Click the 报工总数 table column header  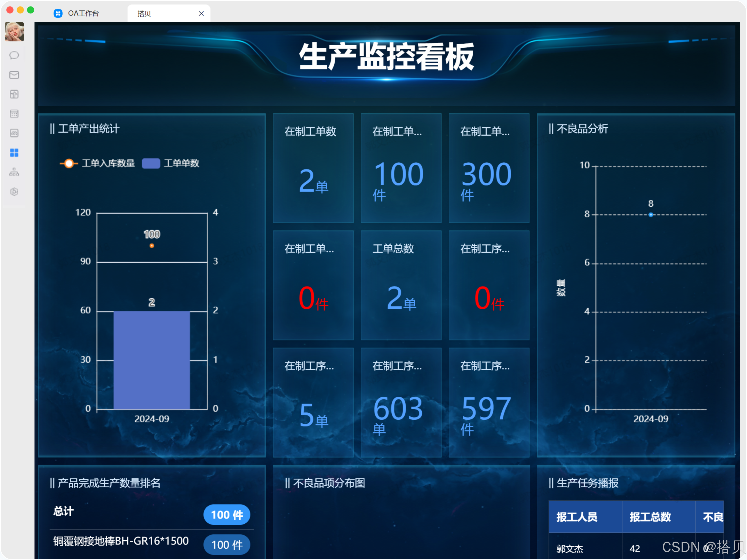coord(650,517)
